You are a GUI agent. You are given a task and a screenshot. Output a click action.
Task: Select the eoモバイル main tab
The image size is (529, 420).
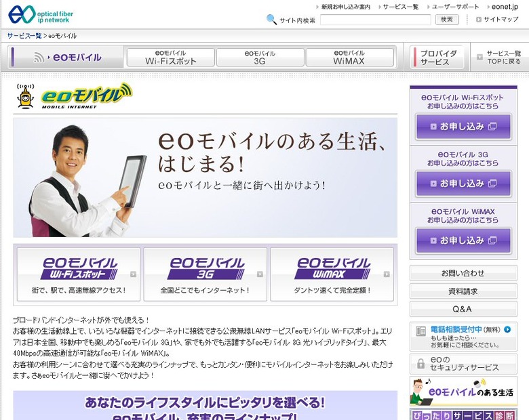coord(66,58)
